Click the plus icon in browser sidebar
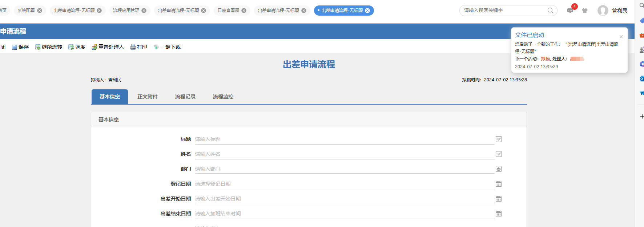Viewport: 644px width, 227px height. click(x=642, y=116)
